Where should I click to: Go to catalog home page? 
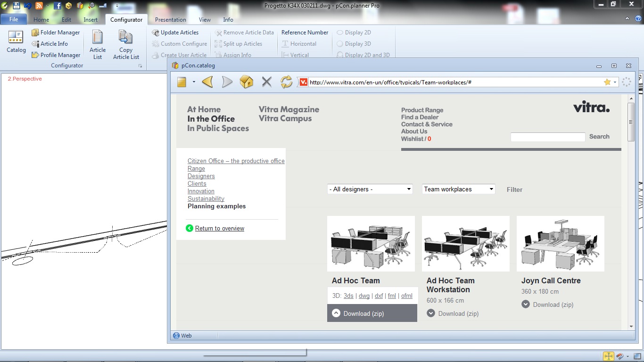point(247,82)
